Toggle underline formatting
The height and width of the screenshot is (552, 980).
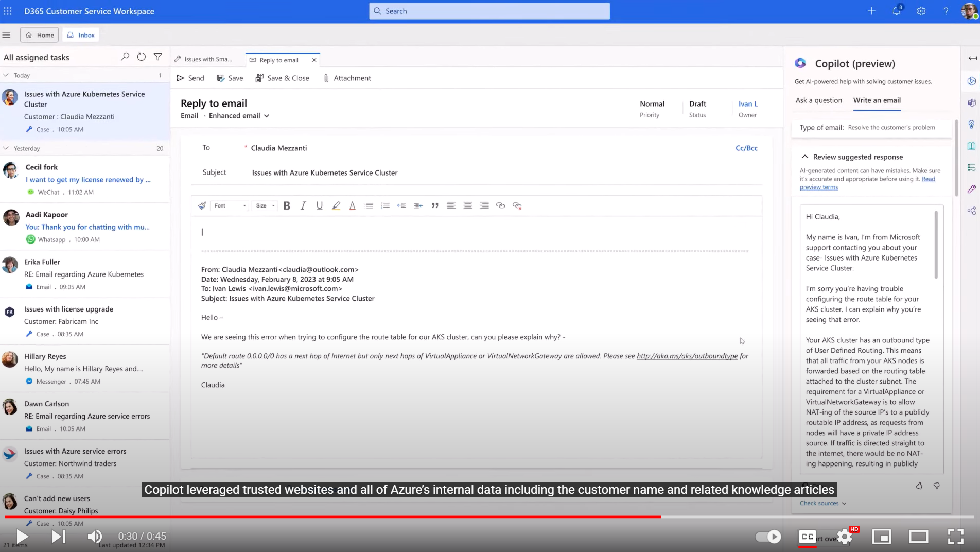(320, 205)
